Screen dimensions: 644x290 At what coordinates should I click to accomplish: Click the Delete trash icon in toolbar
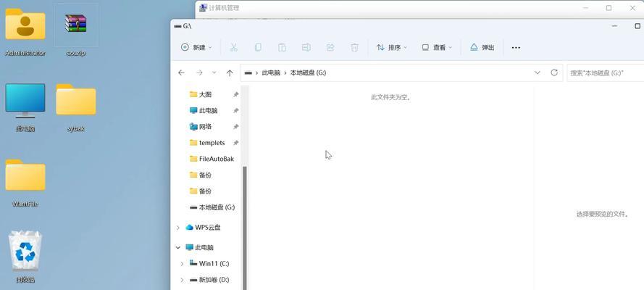coord(354,48)
